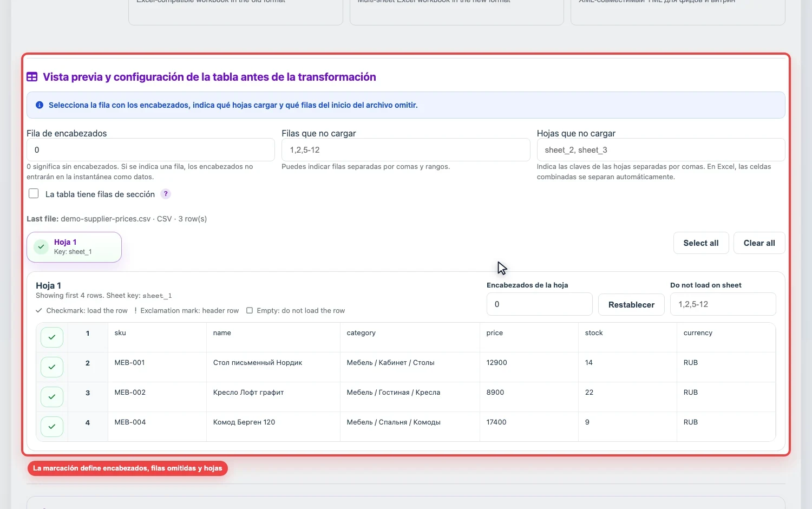Click the 'name' header cell
This screenshot has height=509, width=812.
[273, 337]
